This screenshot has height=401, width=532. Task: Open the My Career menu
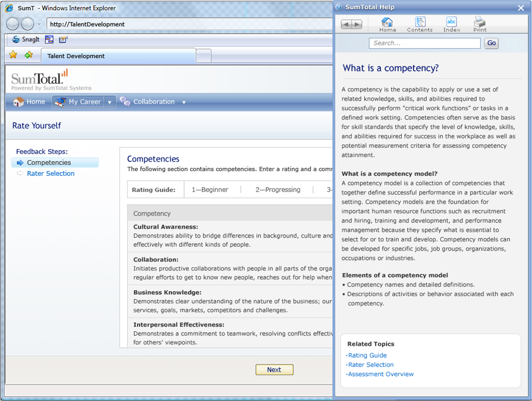[x=78, y=102]
